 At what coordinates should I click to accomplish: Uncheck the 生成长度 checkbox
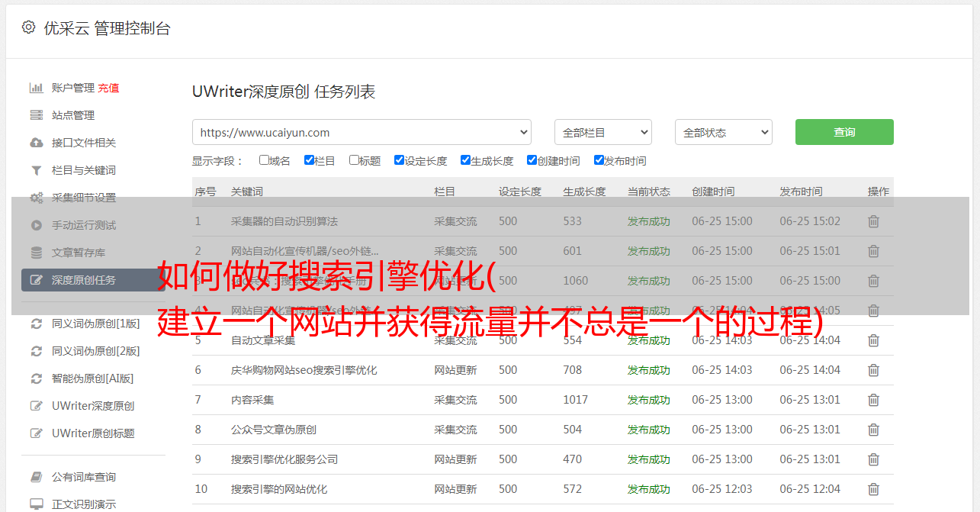(465, 160)
